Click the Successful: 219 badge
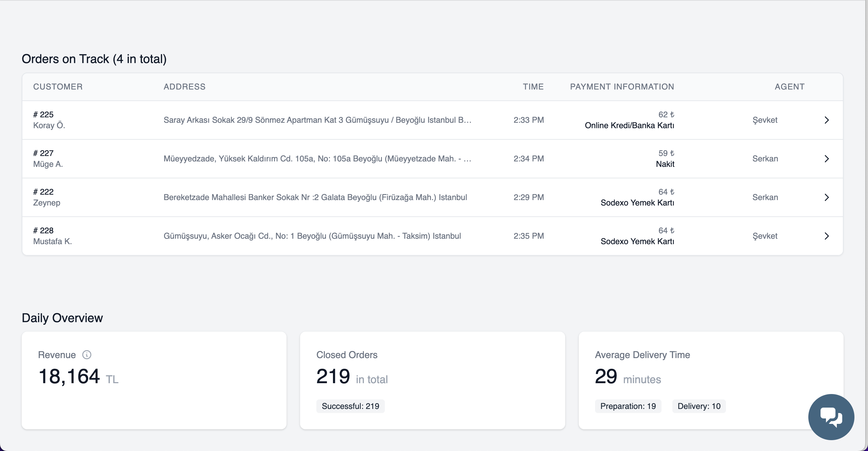Screen dimensions: 868x451 [350, 406]
